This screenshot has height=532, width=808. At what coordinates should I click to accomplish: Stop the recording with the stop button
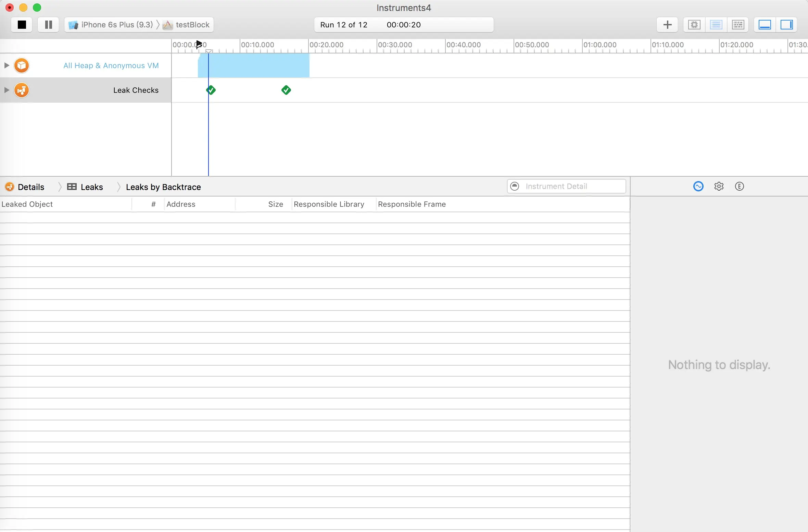pos(22,25)
